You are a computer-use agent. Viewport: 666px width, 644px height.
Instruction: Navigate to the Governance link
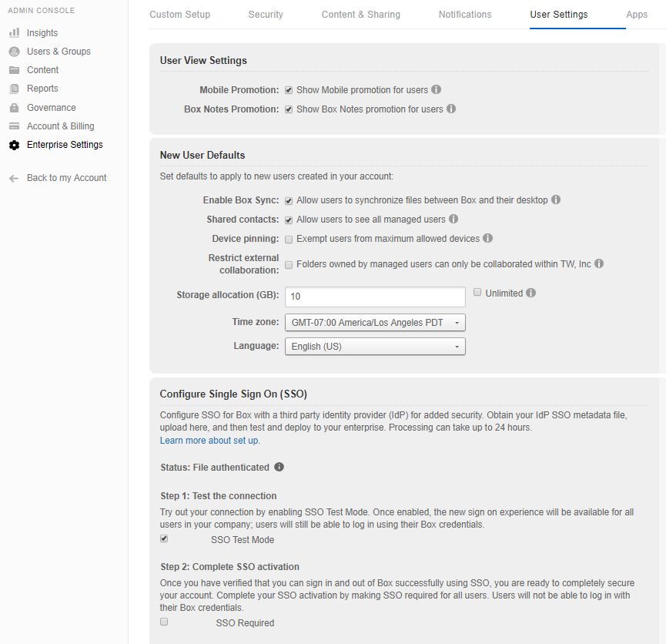click(52, 108)
